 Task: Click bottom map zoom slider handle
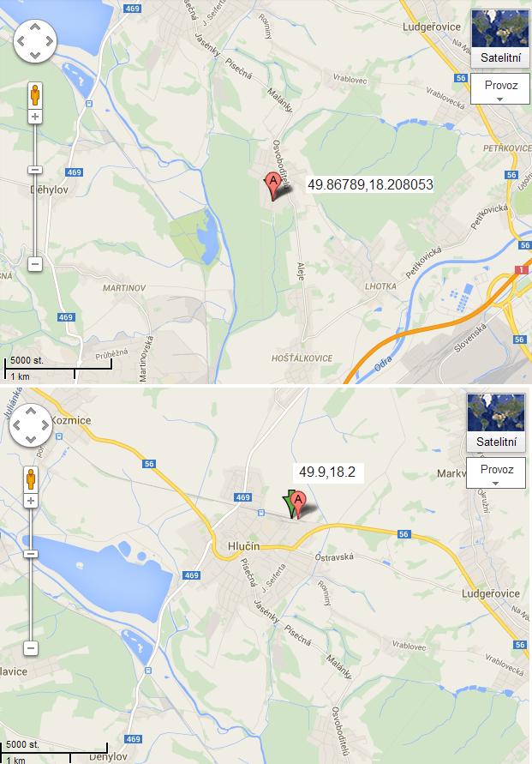click(x=31, y=554)
